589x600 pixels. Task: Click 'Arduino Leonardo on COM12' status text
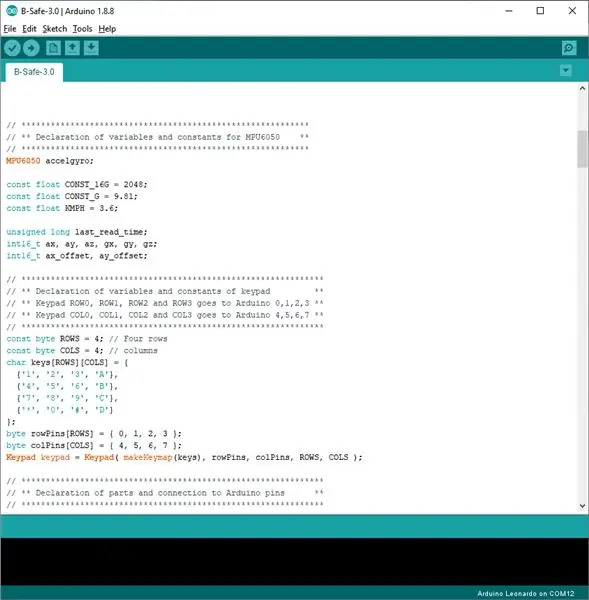pos(525,593)
